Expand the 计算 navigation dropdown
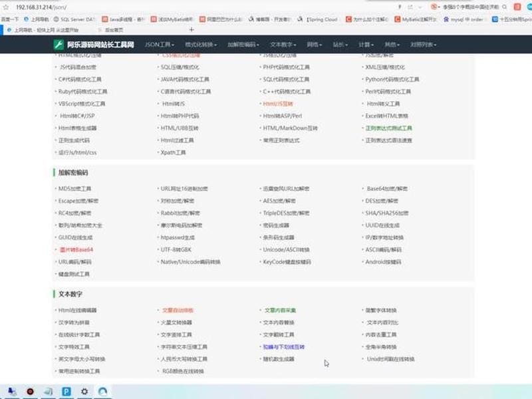 pyautogui.click(x=366, y=45)
